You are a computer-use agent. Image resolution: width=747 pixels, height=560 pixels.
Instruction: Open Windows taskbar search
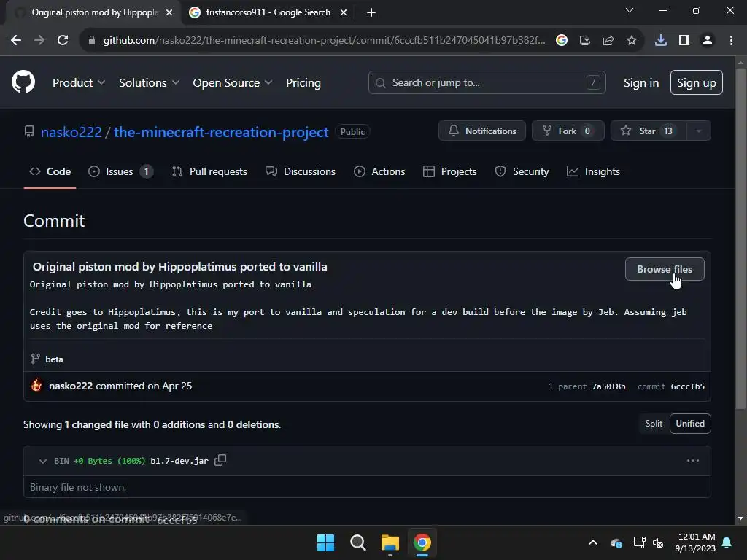pyautogui.click(x=357, y=542)
